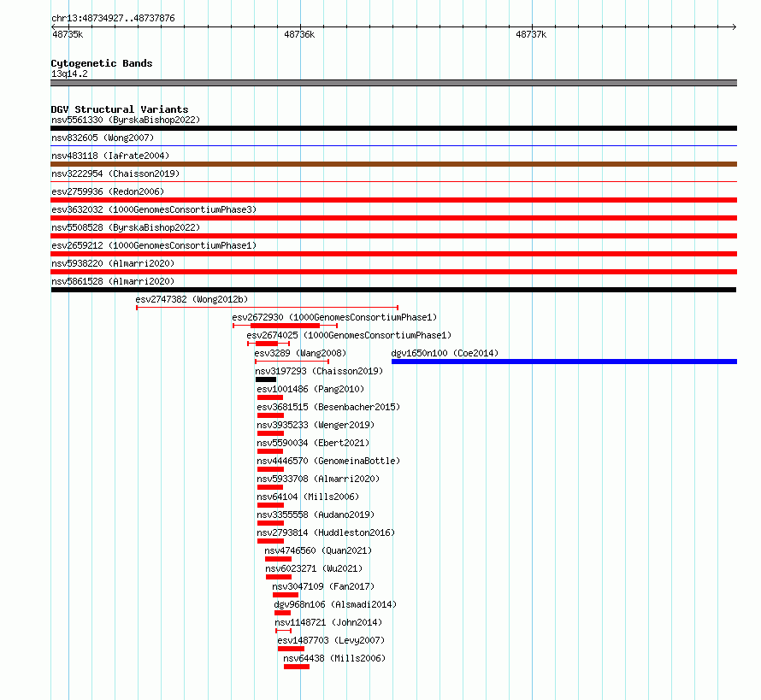Click the 48736k ruler tick label
Screen dimensions: 761x700
299,34
